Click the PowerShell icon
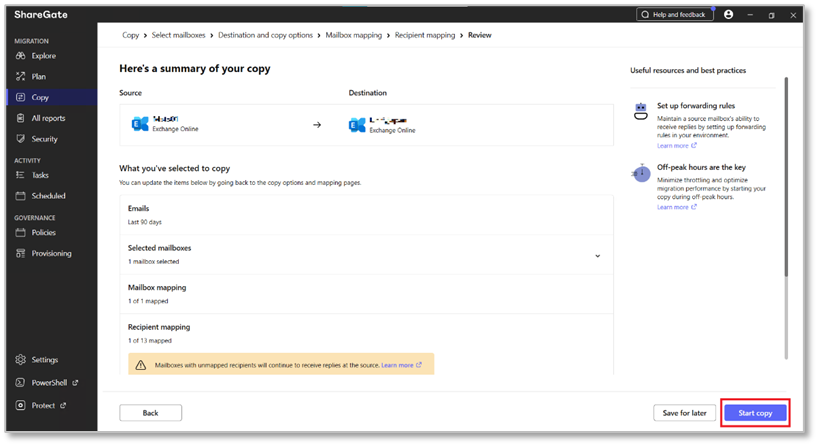The image size is (818, 446). (x=20, y=383)
